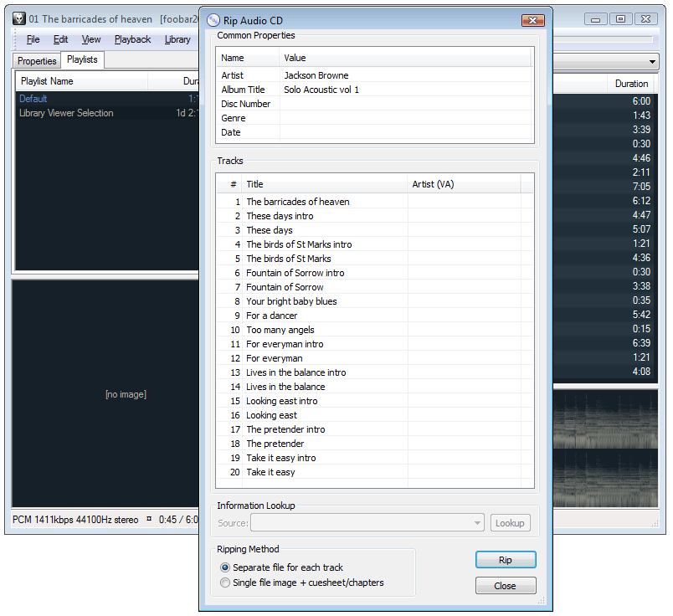Click the Lookup button

coord(510,523)
